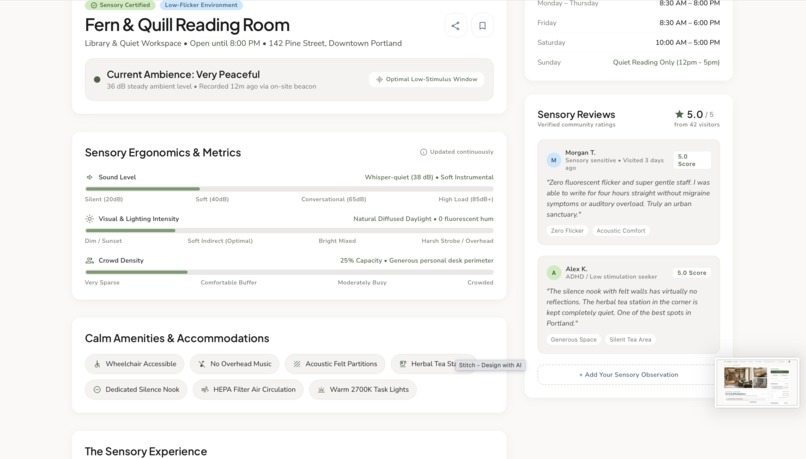Click The Sensory Experience heading
This screenshot has height=459, width=806.
tap(146, 451)
